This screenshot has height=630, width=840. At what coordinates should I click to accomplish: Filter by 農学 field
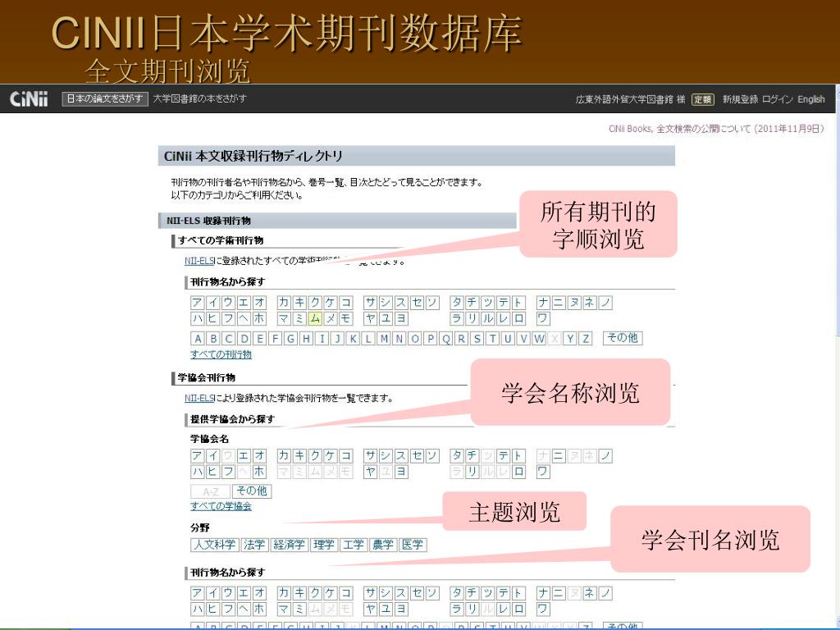tap(383, 545)
